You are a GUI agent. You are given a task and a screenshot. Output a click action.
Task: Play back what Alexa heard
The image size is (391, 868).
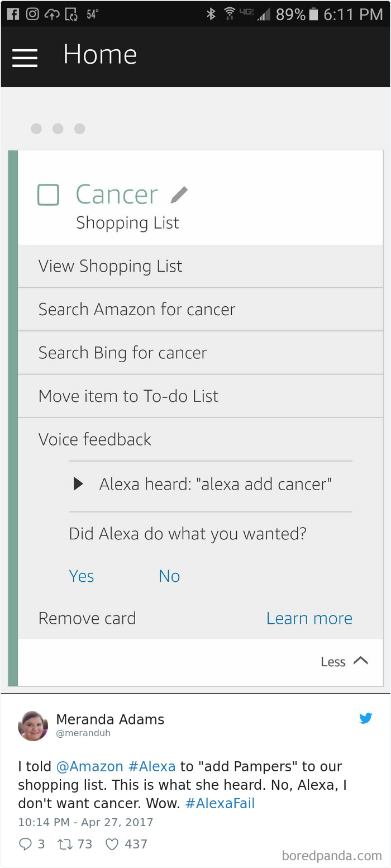[78, 484]
